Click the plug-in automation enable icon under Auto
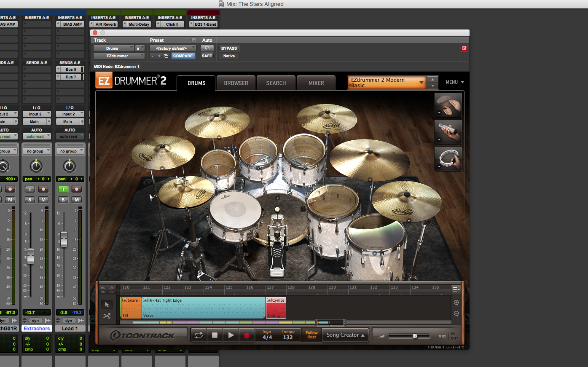Image resolution: width=588 pixels, height=367 pixels. coord(207,48)
